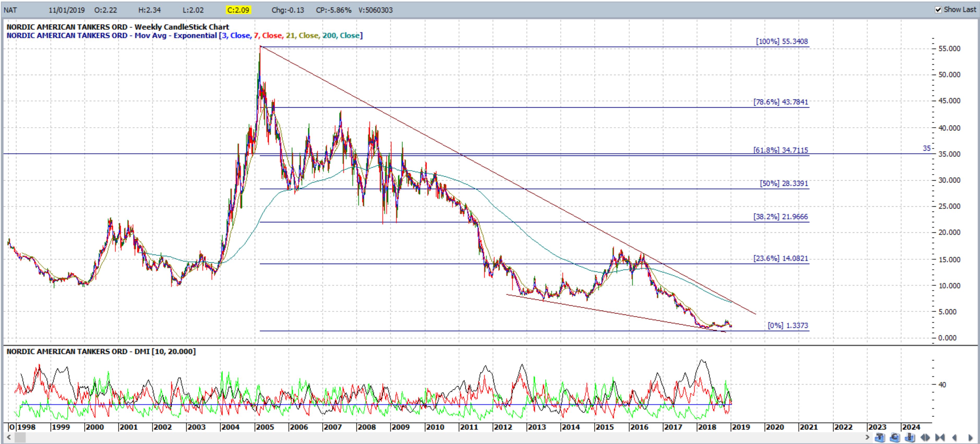Screen dimensions: 980x444
Task: Click the CP:-5.86% value
Action: (x=334, y=10)
